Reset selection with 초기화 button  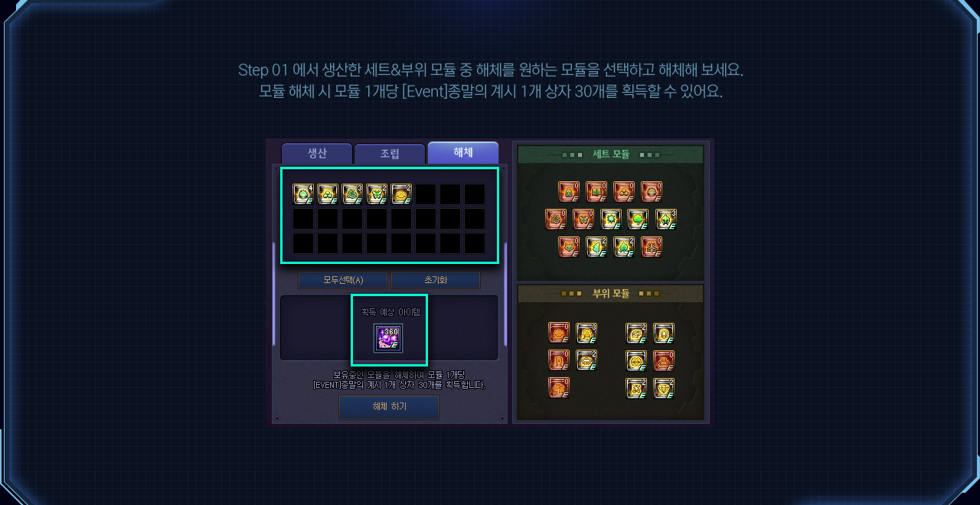click(x=435, y=280)
